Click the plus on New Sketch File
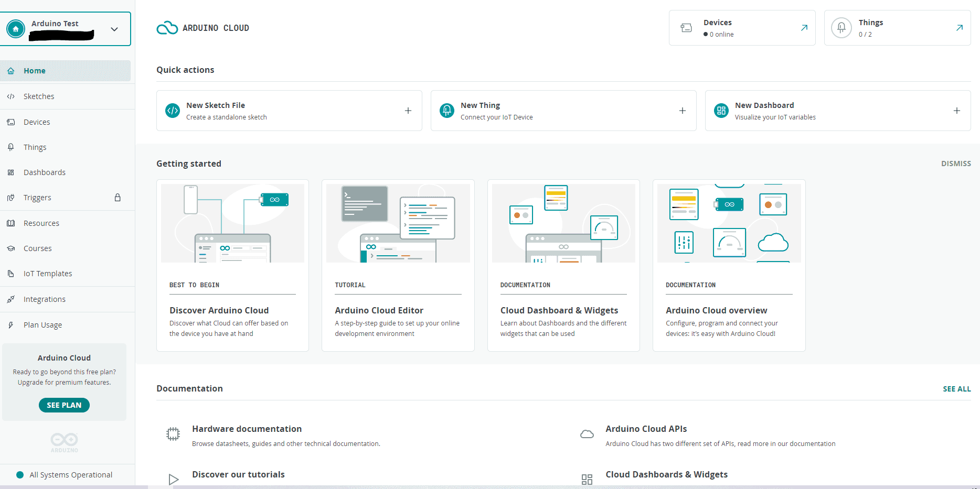Viewport: 980px width, 489px height. [408, 111]
